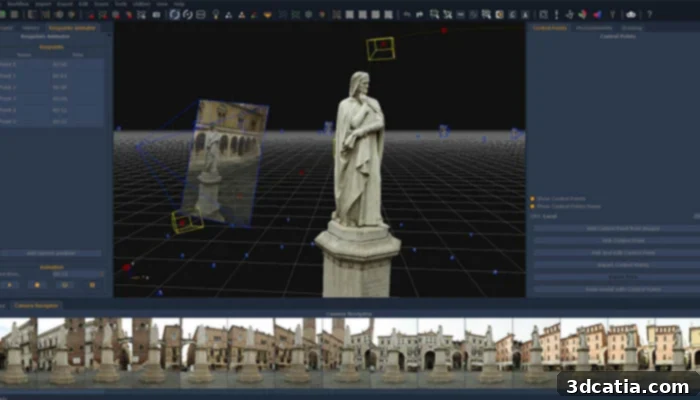This screenshot has width=700, height=400.
Task: Click the lightbulb icon in the toolbar
Action: [216, 15]
